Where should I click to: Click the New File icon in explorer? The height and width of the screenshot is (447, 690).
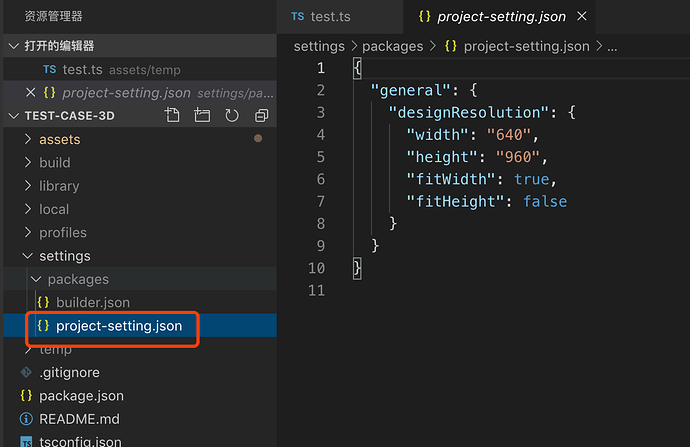tap(173, 116)
